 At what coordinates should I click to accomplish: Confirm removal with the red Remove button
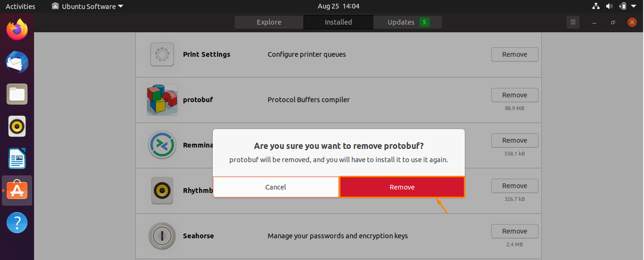[402, 187]
